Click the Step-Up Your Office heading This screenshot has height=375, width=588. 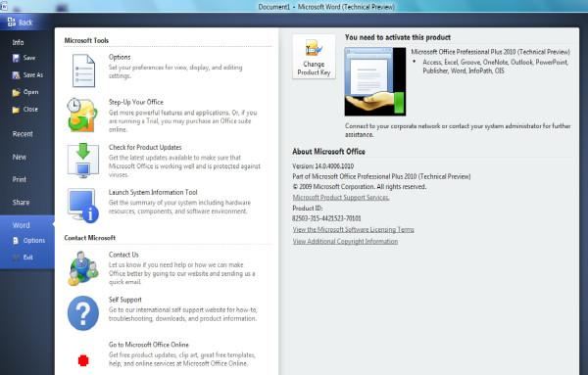136,102
